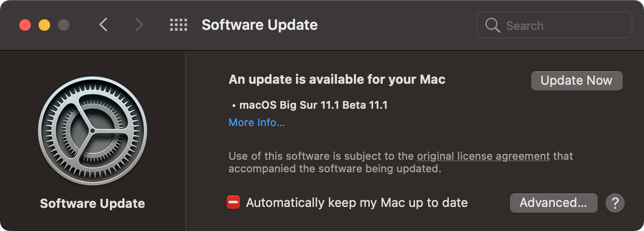Open the Advanced… options
644x231 pixels.
pyautogui.click(x=553, y=203)
